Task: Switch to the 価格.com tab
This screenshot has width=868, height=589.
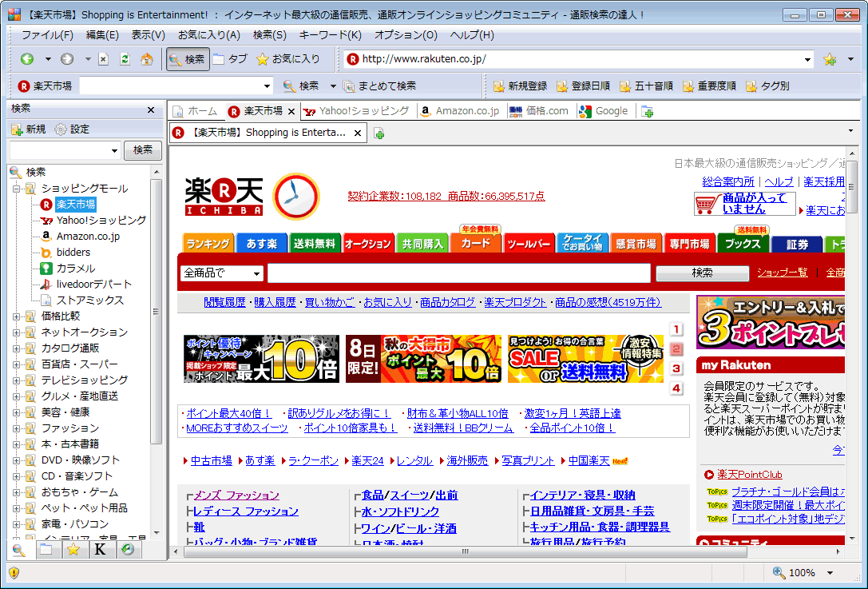Action: (539, 111)
